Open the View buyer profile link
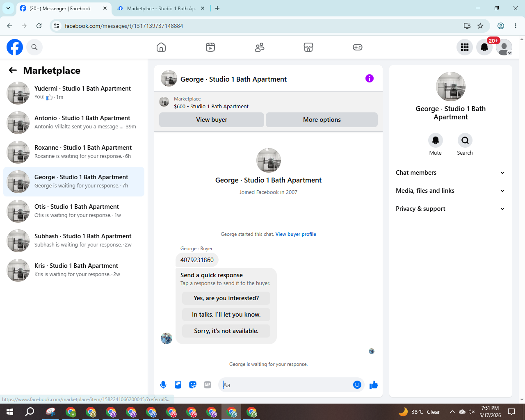The width and height of the screenshot is (525, 420). point(296,234)
